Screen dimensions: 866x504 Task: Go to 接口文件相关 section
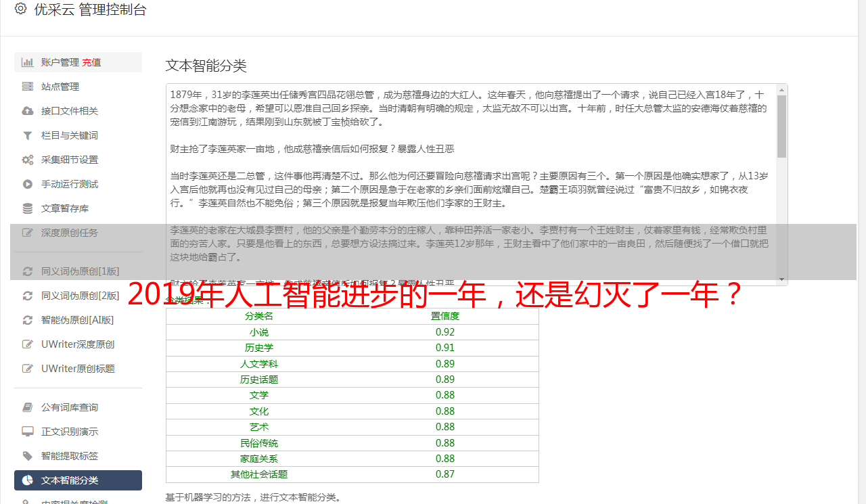(78, 111)
